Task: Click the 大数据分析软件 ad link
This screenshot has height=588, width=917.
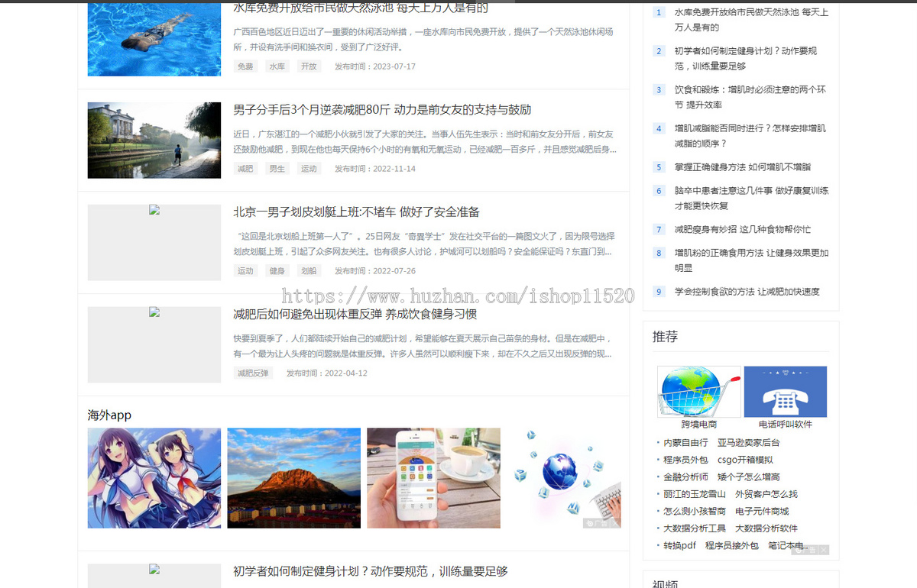Action: pos(766,528)
